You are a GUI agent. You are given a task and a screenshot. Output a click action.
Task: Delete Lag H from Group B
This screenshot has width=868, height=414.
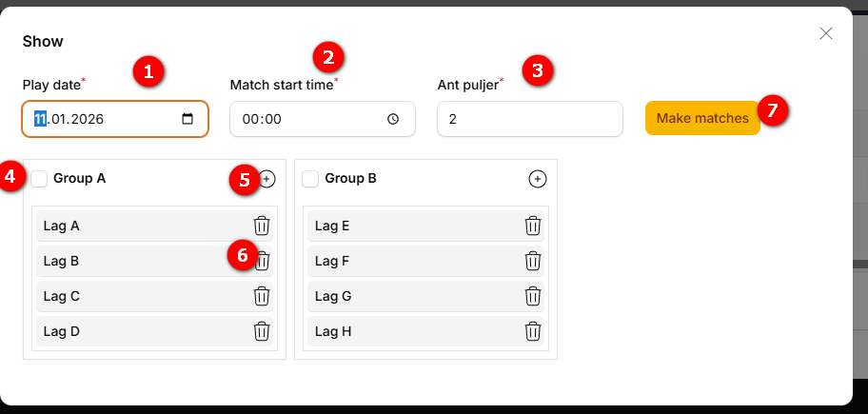point(533,331)
